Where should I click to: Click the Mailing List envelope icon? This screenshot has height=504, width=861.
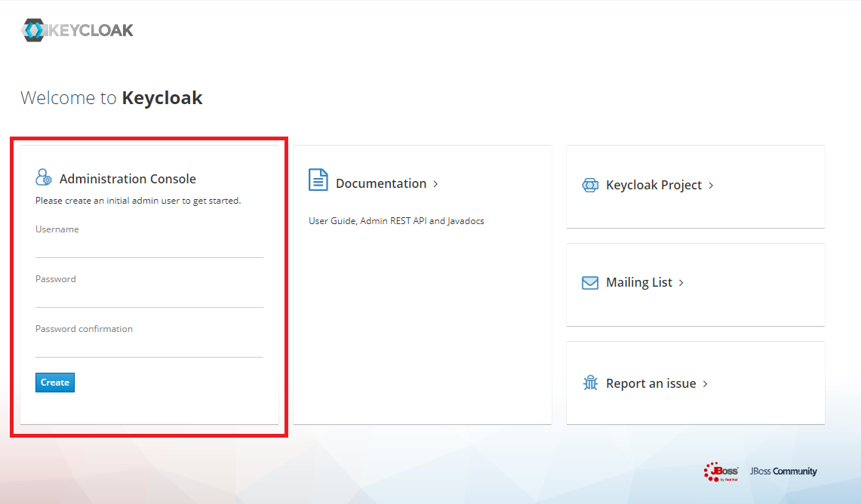590,283
